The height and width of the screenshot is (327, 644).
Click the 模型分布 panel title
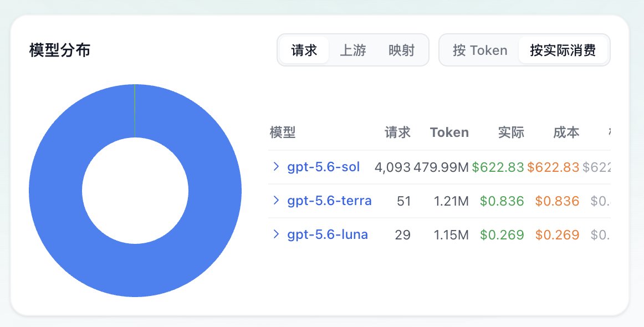click(59, 50)
